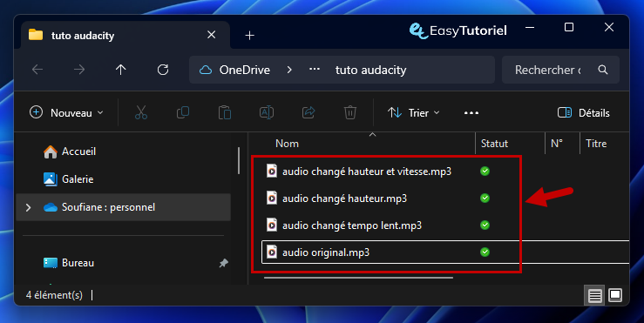Viewport: 644px width, 323px height.
Task: Click file icon of audio original.mp3
Action: [272, 252]
